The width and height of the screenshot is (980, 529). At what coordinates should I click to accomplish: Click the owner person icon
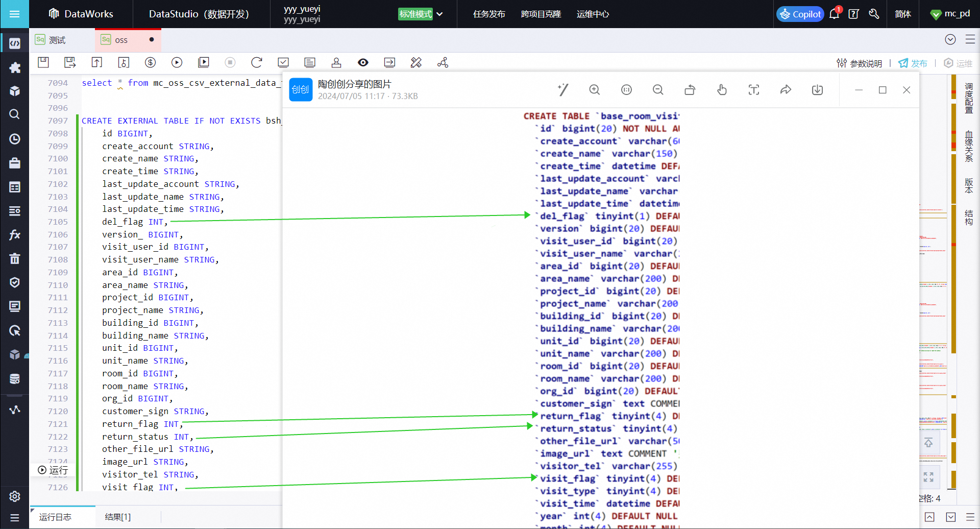(x=336, y=62)
